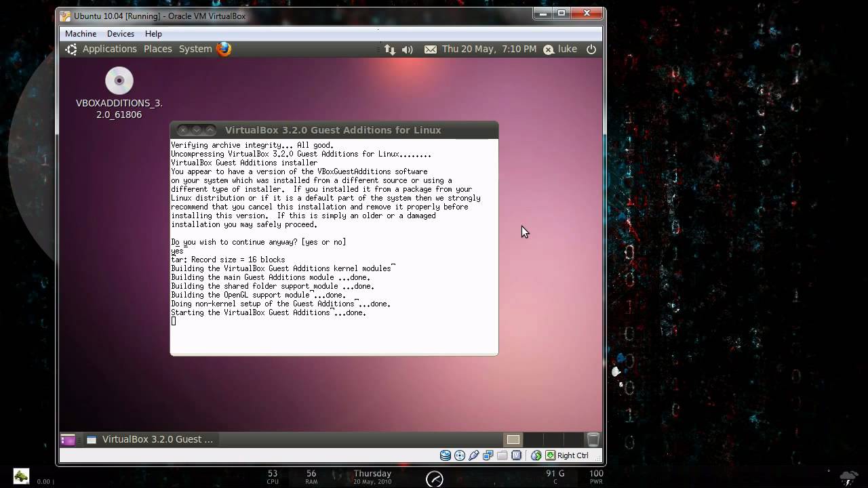Click the virtualization CPU status icon

pyautogui.click(x=517, y=455)
